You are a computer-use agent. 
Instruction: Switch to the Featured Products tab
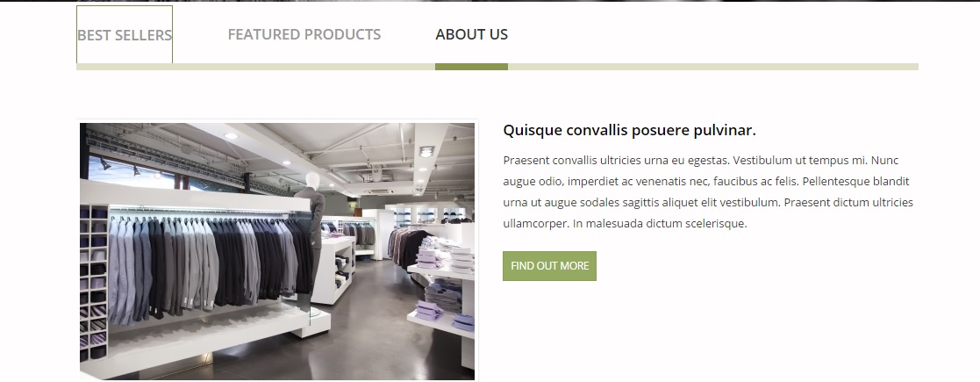(304, 34)
